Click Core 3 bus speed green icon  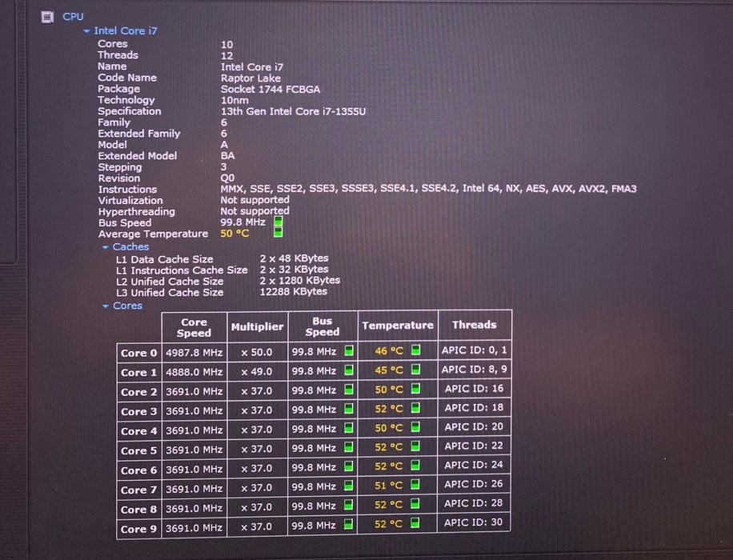pos(349,409)
